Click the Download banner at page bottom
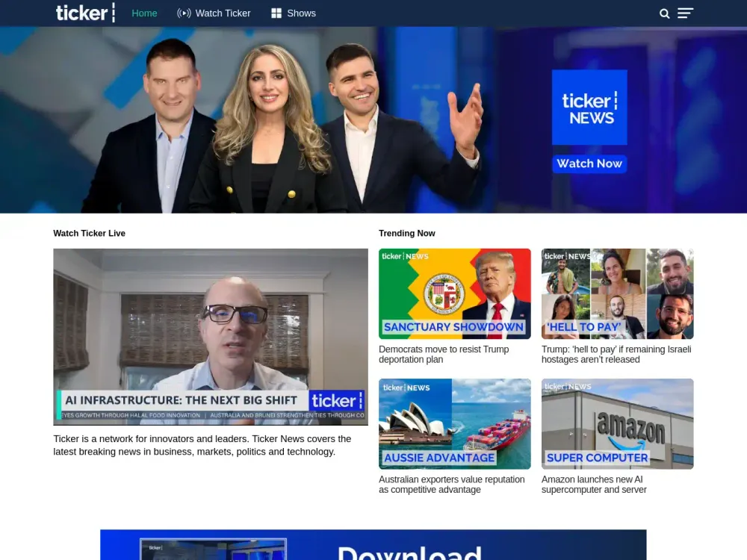This screenshot has height=560, width=747. [x=373, y=545]
